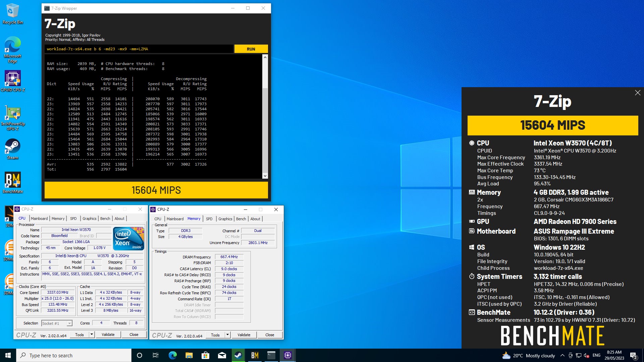Click the 15604 MIPS result banner in 7-Zip
This screenshot has width=644, height=362.
coord(156,190)
